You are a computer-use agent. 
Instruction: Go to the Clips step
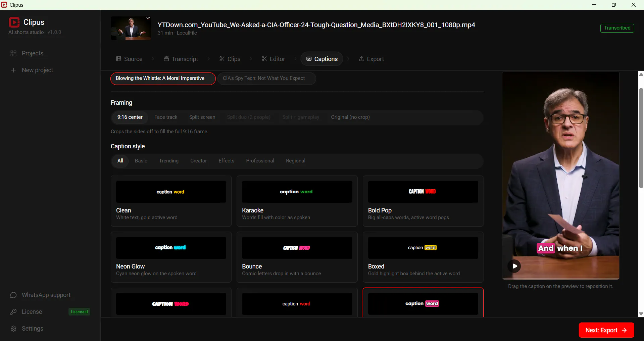pyautogui.click(x=230, y=59)
